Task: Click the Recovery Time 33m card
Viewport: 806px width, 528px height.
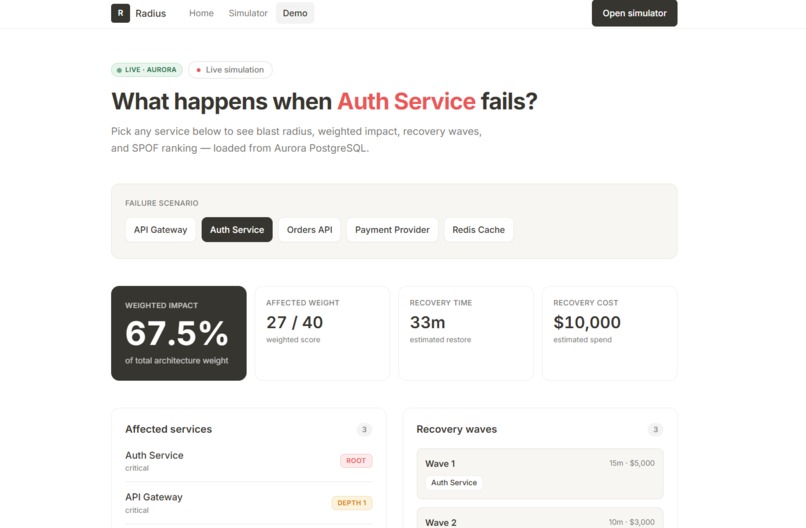Action: tap(466, 333)
